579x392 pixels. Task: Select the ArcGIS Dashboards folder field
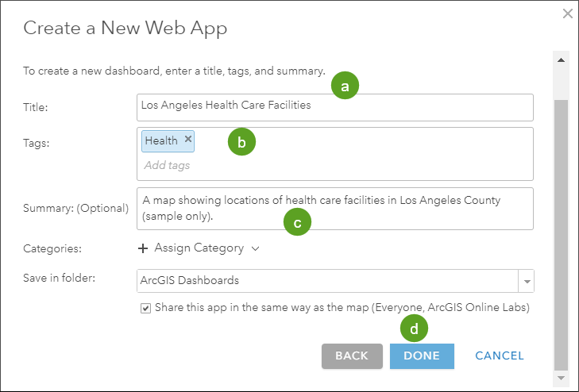(x=326, y=281)
